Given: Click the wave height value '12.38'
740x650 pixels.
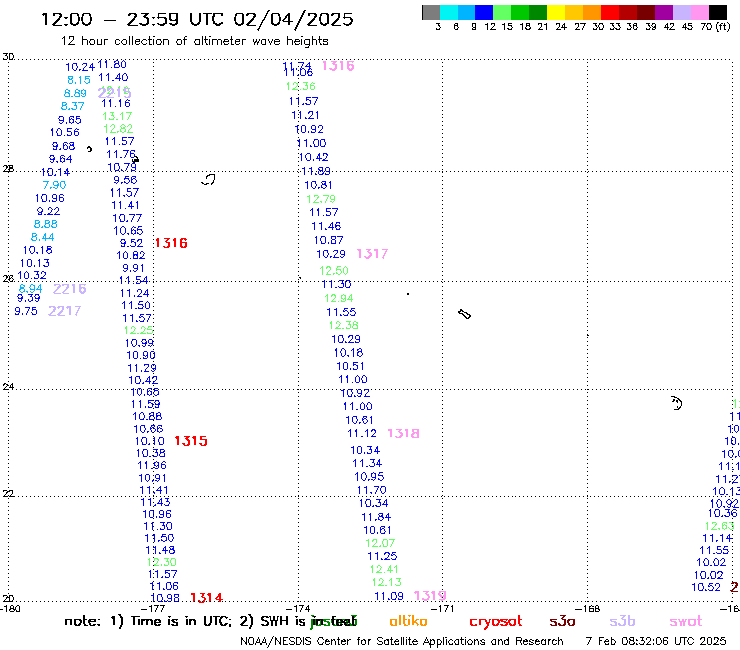Looking at the screenshot, I should [x=344, y=325].
